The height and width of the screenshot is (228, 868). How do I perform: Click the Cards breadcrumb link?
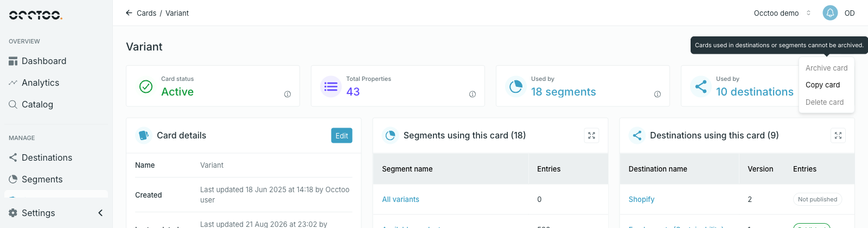click(x=146, y=13)
